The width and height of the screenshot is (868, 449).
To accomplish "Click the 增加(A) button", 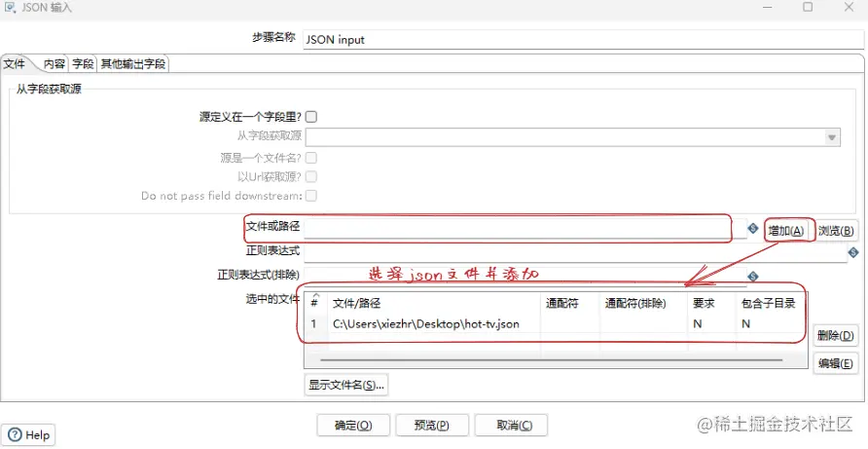I will click(x=785, y=231).
